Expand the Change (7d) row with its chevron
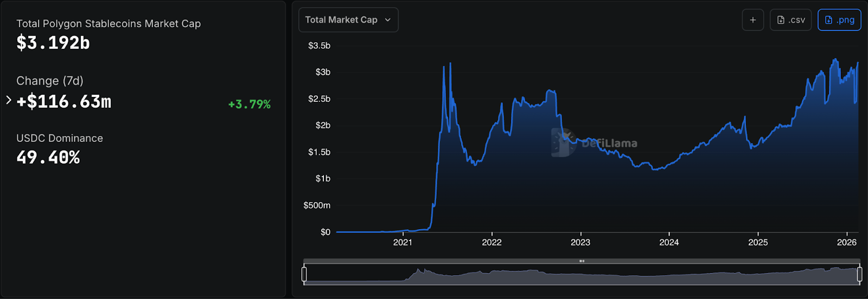Screen dimensions: 868x299 pyautogui.click(x=9, y=100)
